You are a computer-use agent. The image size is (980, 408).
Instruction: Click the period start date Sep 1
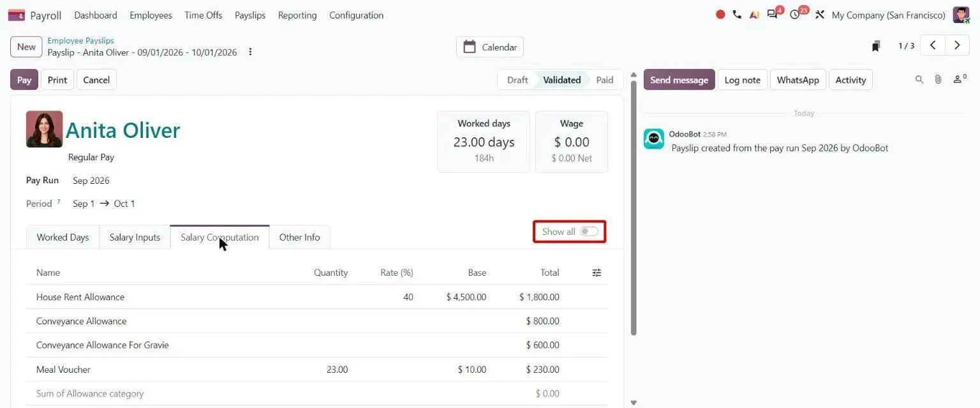[84, 204]
